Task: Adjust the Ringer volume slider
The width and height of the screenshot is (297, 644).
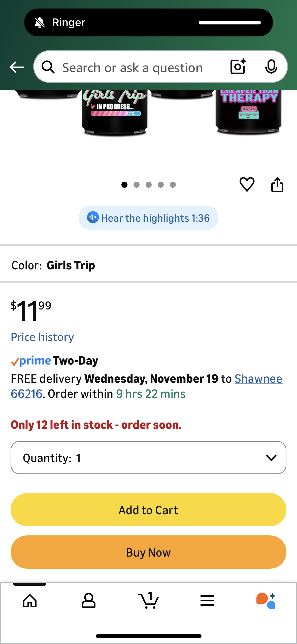Action: [230, 23]
